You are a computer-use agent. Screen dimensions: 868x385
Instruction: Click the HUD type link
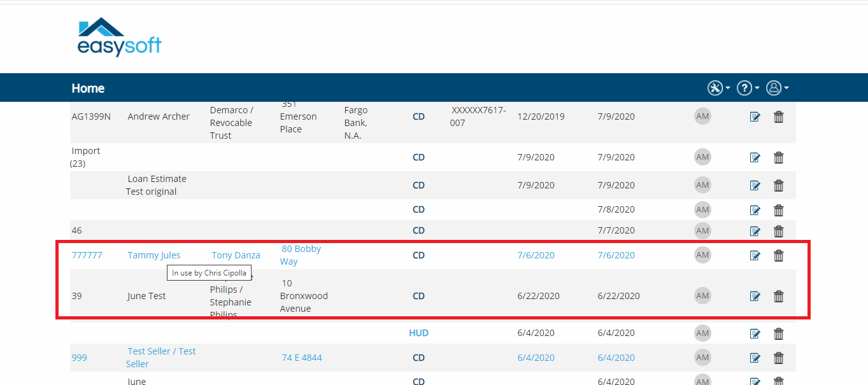pyautogui.click(x=418, y=333)
